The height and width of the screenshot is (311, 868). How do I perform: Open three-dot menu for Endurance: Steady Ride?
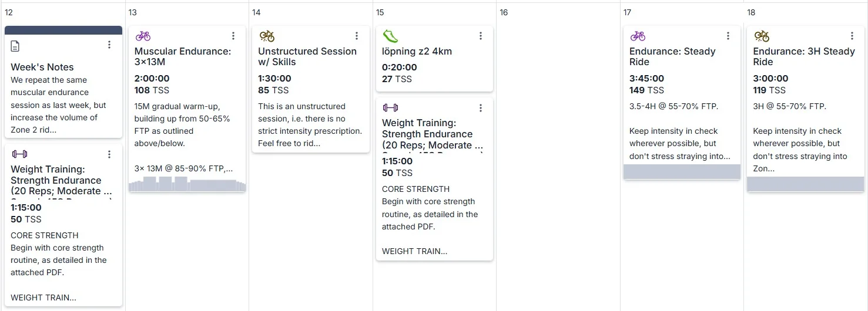click(x=728, y=36)
